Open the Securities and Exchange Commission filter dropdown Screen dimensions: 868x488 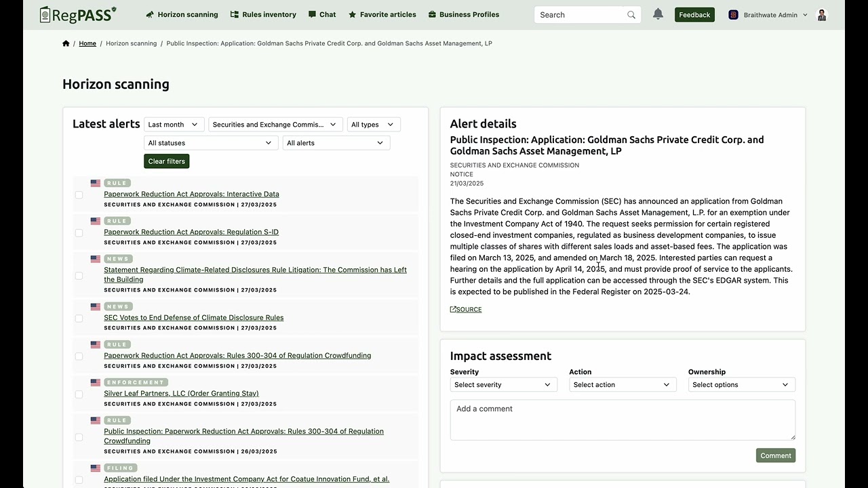click(275, 125)
